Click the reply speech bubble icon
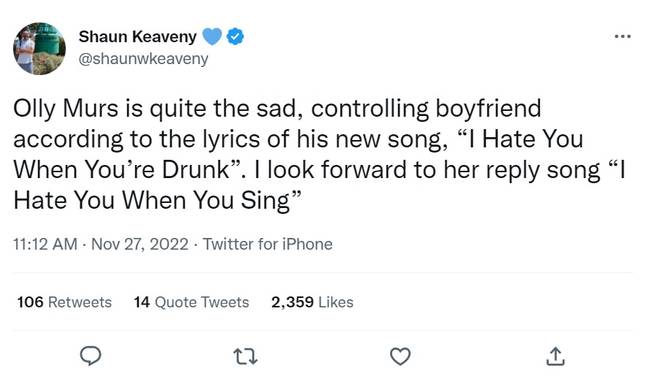Image resolution: width=648 pixels, height=381 pixels. point(91,356)
